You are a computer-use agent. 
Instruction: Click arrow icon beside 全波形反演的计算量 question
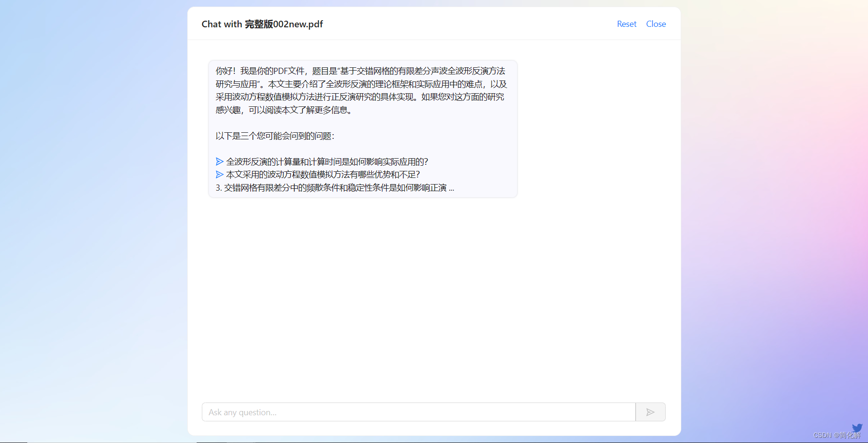219,161
